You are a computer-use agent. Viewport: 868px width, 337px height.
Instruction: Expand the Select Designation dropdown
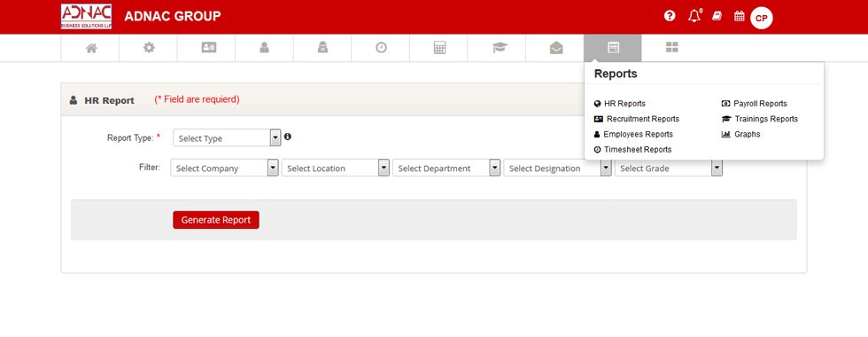(x=557, y=168)
